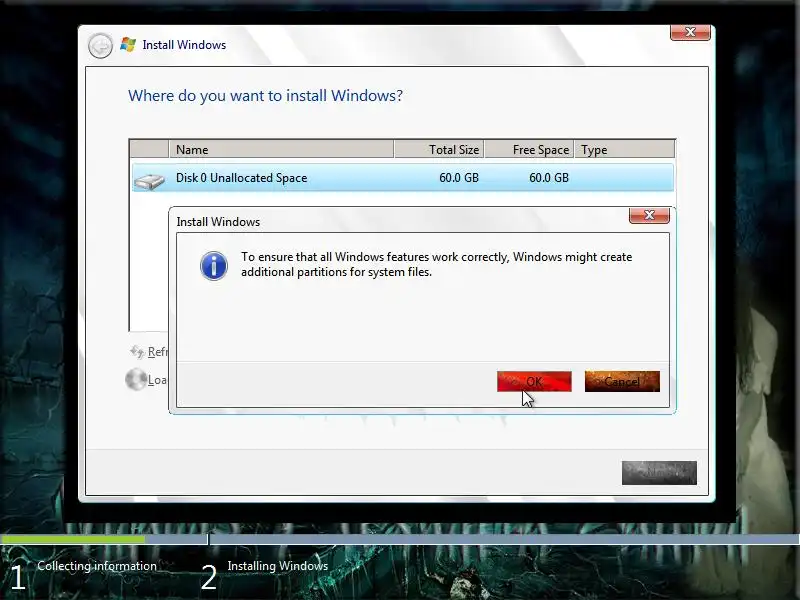800x600 pixels.
Task: Click the Installing Windows step label
Action: pyautogui.click(x=278, y=566)
